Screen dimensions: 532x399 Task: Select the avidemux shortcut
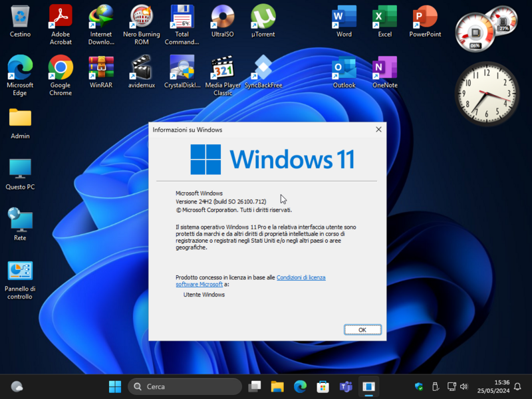tap(142, 72)
